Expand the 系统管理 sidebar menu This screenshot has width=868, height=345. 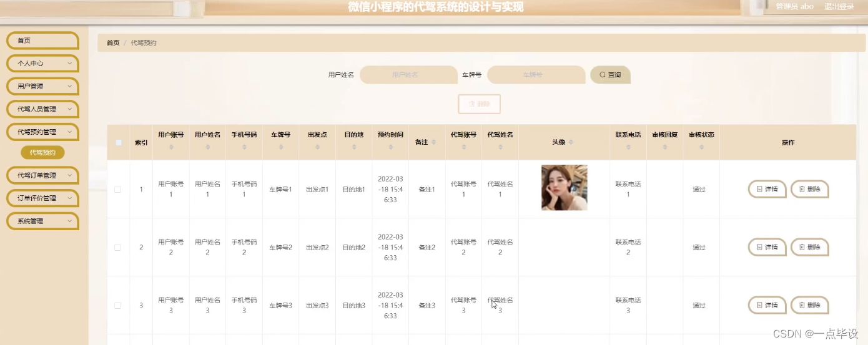point(43,221)
